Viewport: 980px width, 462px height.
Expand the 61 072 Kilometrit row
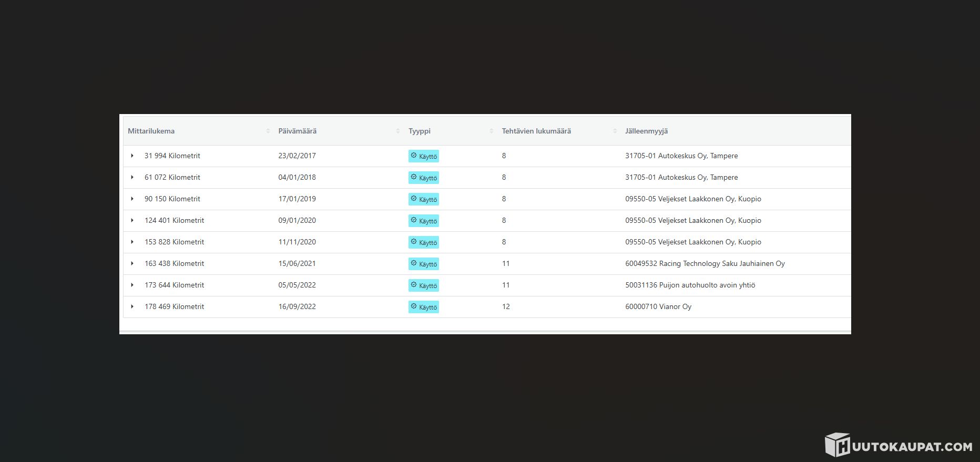tap(132, 177)
